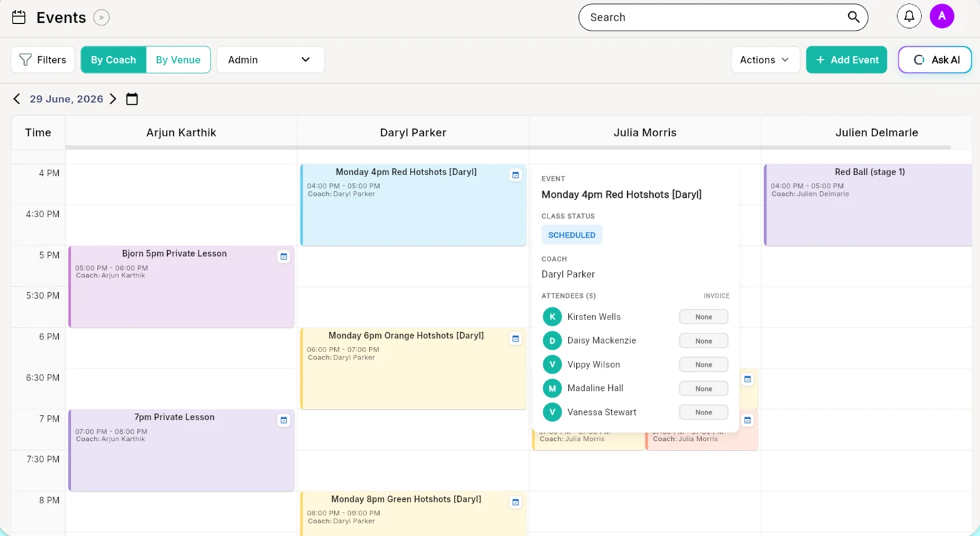
Task: Click the horizontal scrollbar under coach names
Action: 508,147
